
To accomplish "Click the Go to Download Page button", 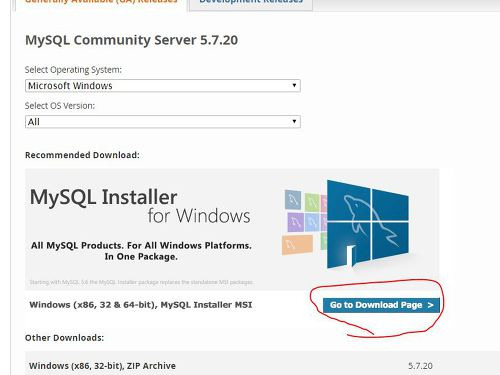I will coord(381,305).
